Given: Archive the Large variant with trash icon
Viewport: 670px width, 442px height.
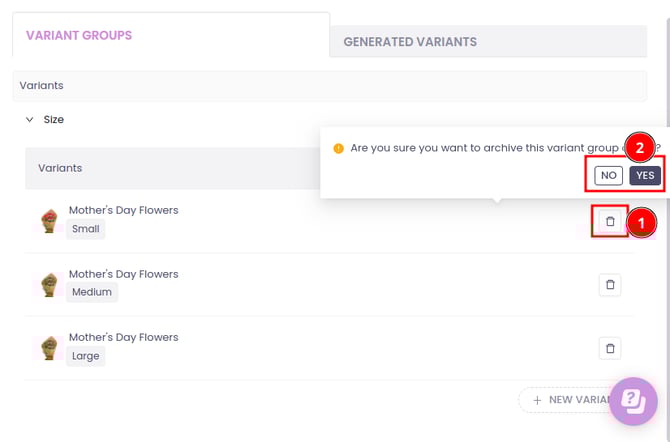Looking at the screenshot, I should pos(610,348).
